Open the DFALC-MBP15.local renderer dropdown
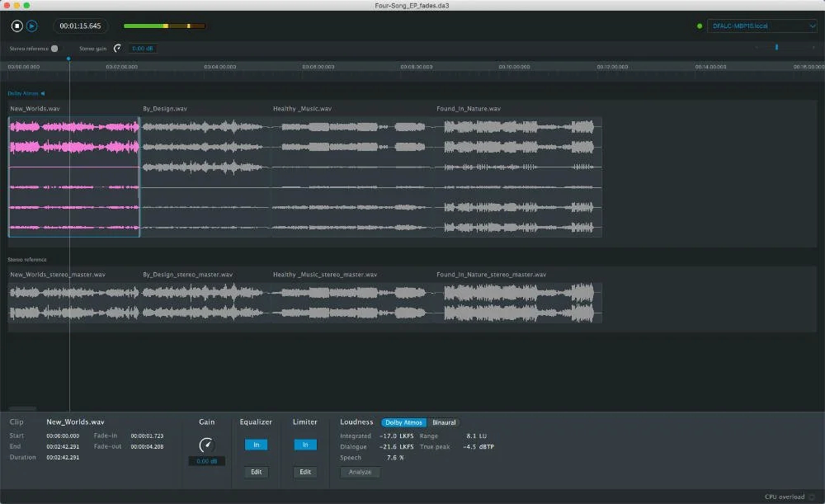The image size is (825, 504). click(x=761, y=26)
